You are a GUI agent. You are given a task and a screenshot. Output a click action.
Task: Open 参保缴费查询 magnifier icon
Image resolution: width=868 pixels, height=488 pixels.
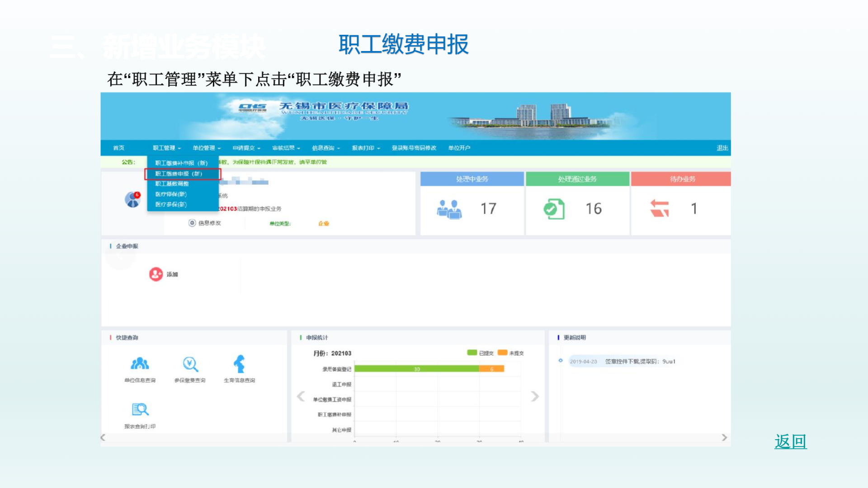click(190, 364)
